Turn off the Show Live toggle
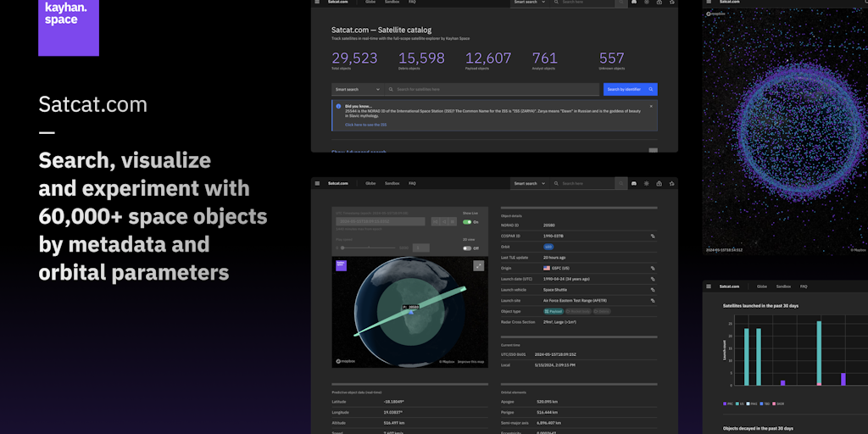The height and width of the screenshot is (434, 868). point(466,222)
